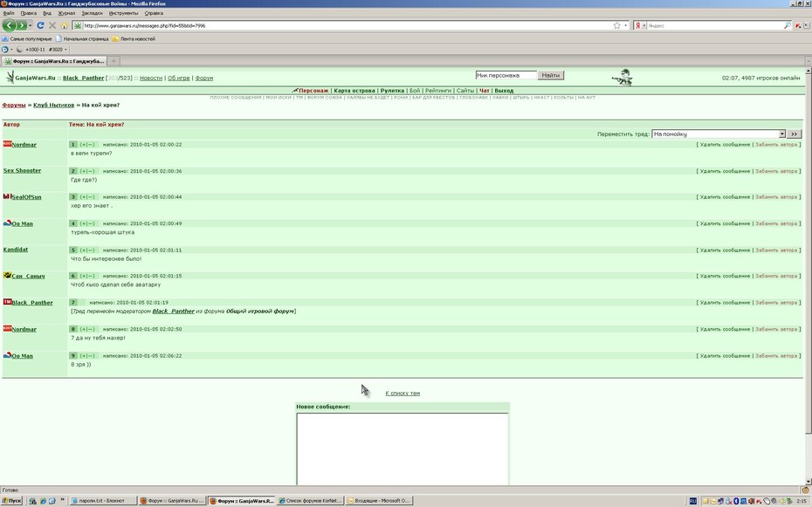Click Удалить сообщение for post 1
The width and height of the screenshot is (812, 507).
pyautogui.click(x=725, y=145)
